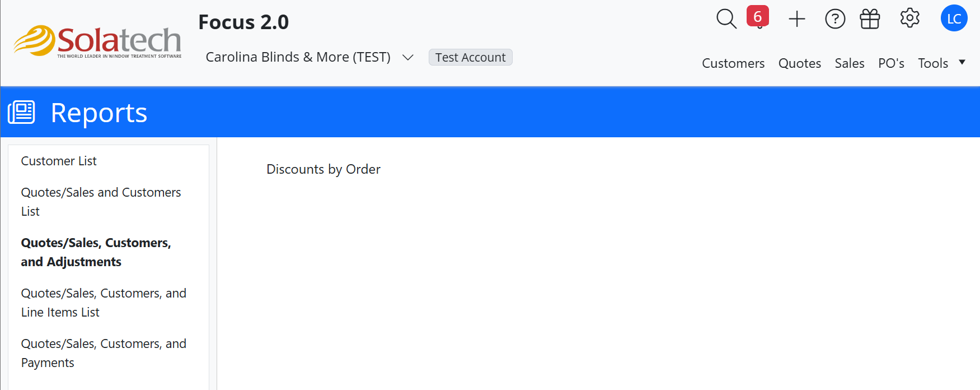Click the Test Account badge
This screenshot has height=390, width=980.
(470, 57)
